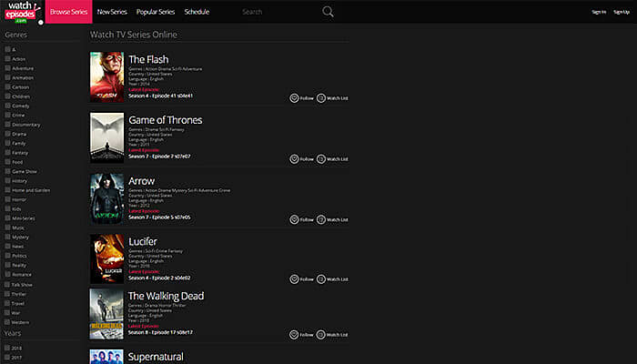Focus the Search input field
This screenshot has width=637, height=364.
280,12
